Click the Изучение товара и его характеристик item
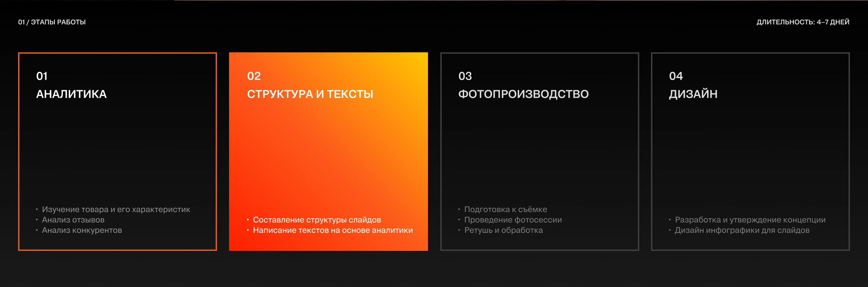The width and height of the screenshot is (868, 287). point(115,209)
